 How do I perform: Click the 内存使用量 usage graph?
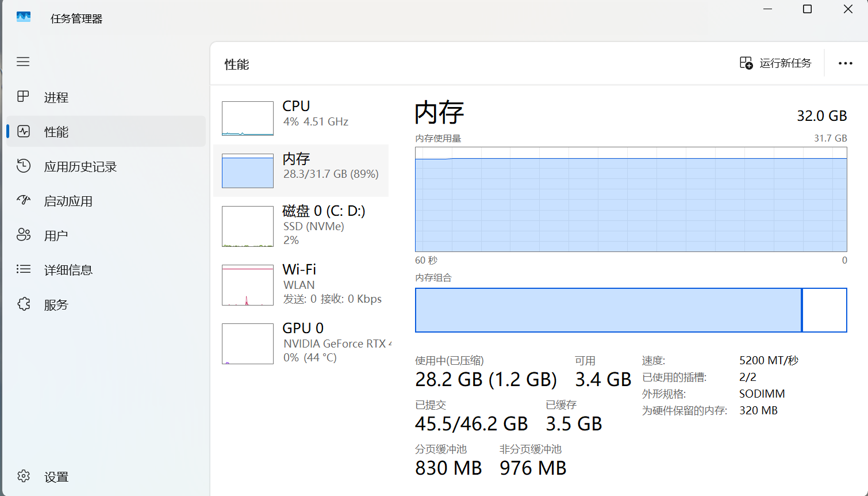631,199
